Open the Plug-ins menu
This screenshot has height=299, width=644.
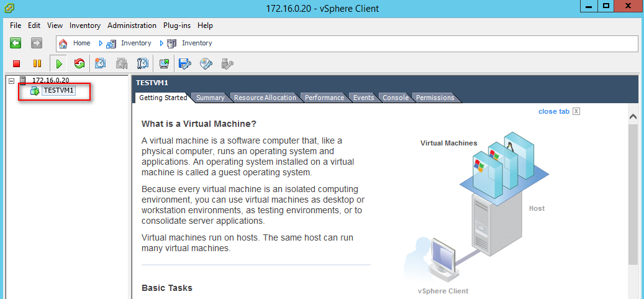pyautogui.click(x=177, y=25)
